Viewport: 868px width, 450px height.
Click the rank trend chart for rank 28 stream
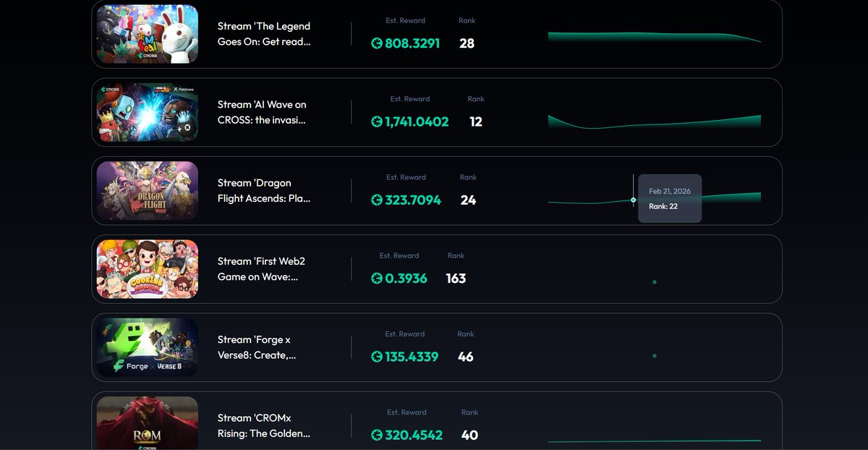[655, 36]
